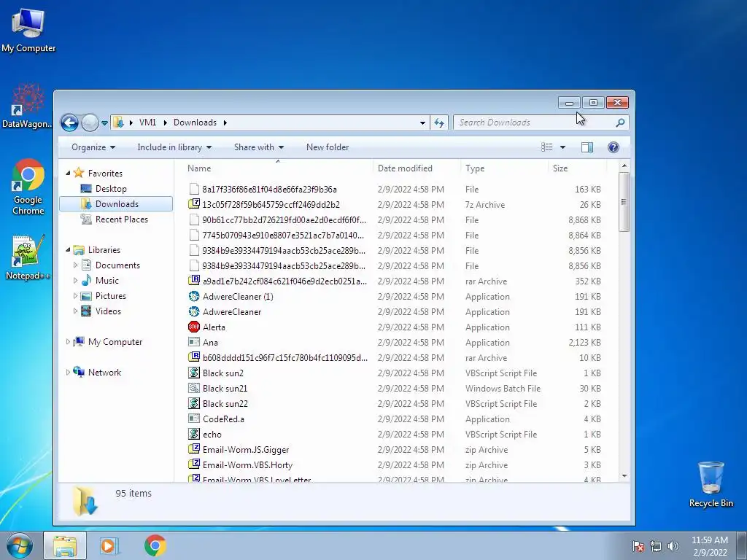Select Desktop under Favorites
This screenshot has width=747, height=560.
[x=111, y=189]
